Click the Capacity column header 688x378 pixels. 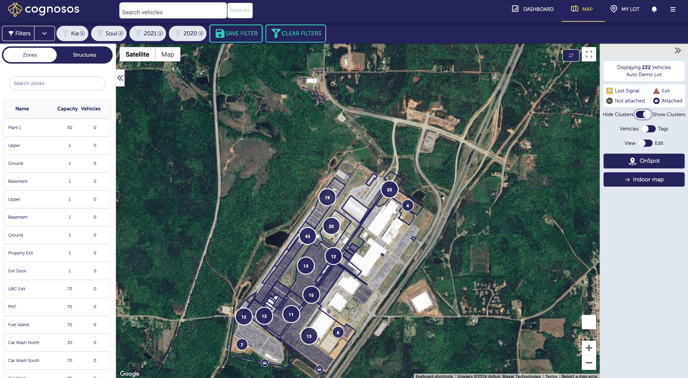click(x=67, y=108)
